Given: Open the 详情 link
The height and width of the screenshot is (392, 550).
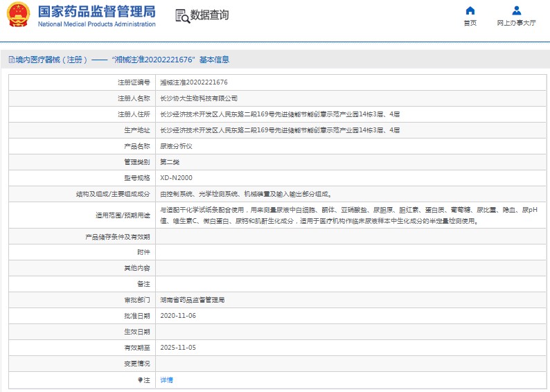Looking at the screenshot, I should tap(167, 380).
